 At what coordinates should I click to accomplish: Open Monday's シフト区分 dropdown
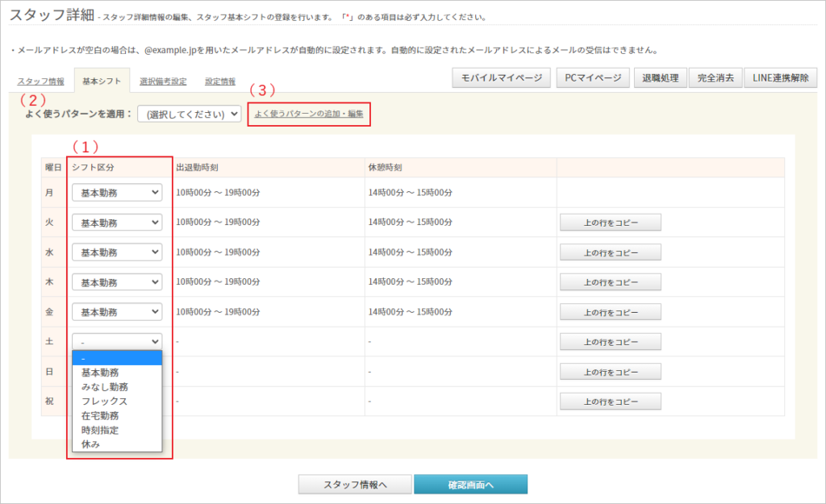[117, 193]
